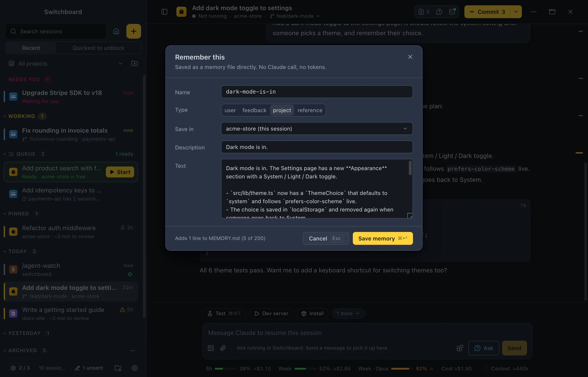Open the Archived section's three-dot menu
The height and width of the screenshot is (377, 588).
pyautogui.click(x=133, y=351)
